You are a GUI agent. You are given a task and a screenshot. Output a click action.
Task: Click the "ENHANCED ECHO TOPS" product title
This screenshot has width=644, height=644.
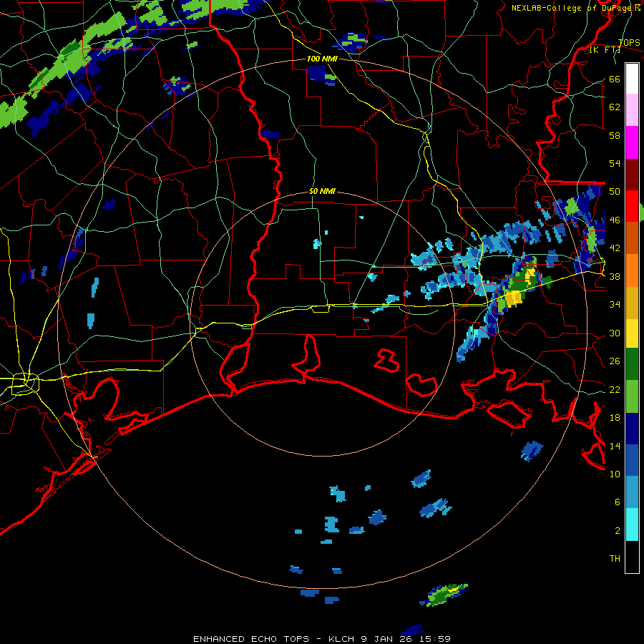click(251, 639)
